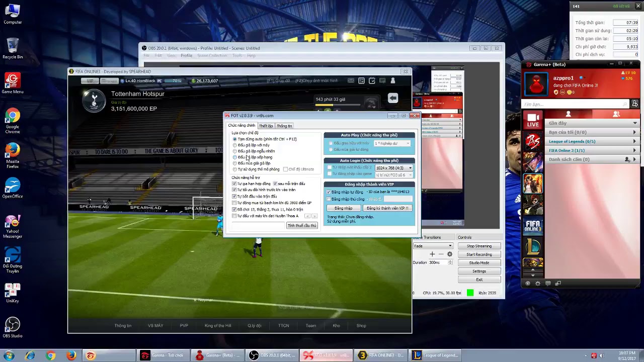
Task: Click the OBS transition Duration stepper
Action: [450, 262]
